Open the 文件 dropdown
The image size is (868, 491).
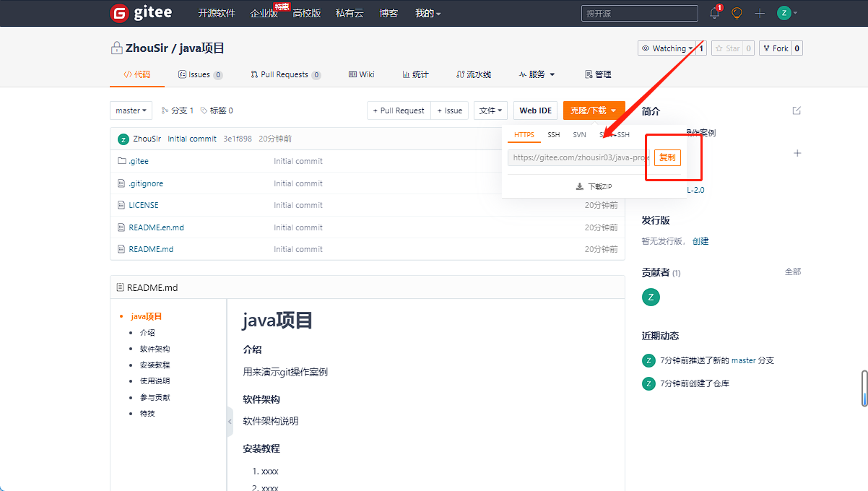click(490, 110)
